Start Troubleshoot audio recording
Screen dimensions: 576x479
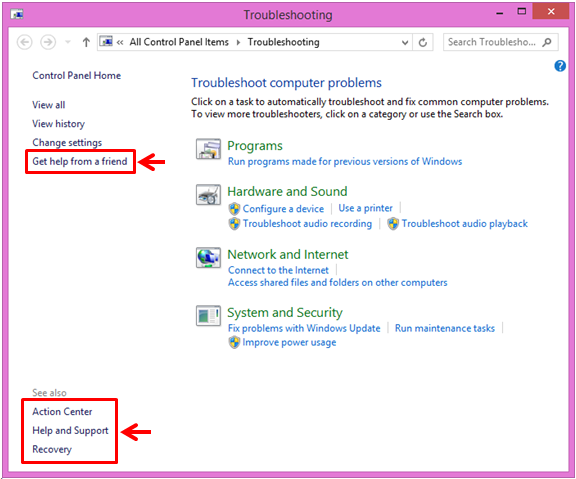click(307, 224)
